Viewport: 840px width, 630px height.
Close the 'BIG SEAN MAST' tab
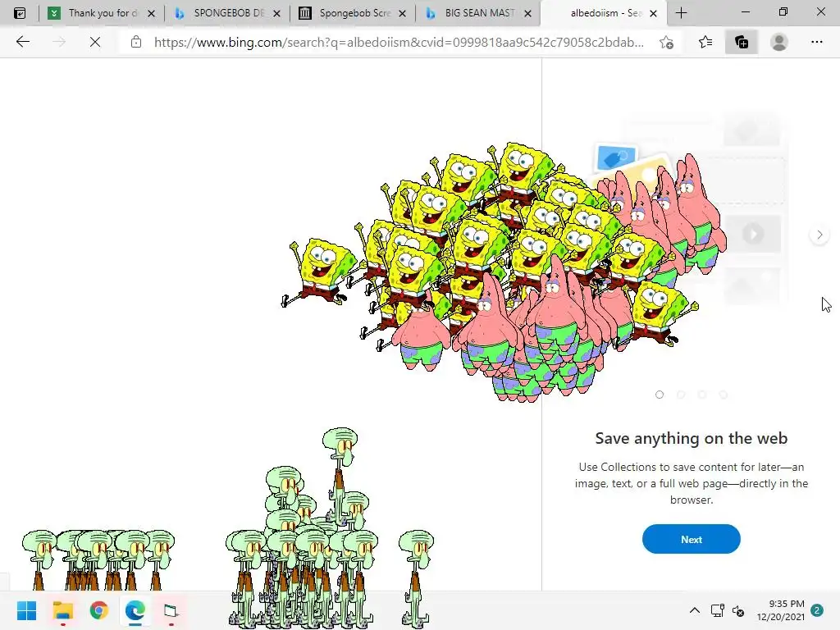(x=527, y=13)
